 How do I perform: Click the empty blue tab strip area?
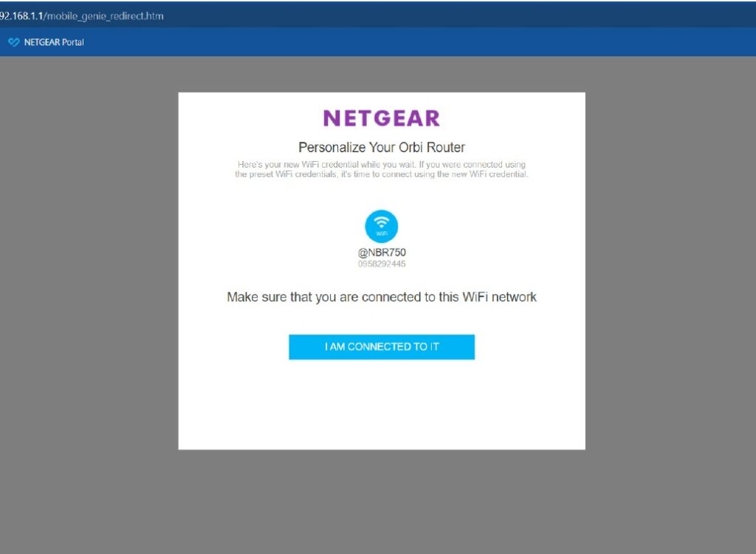[x=419, y=42]
